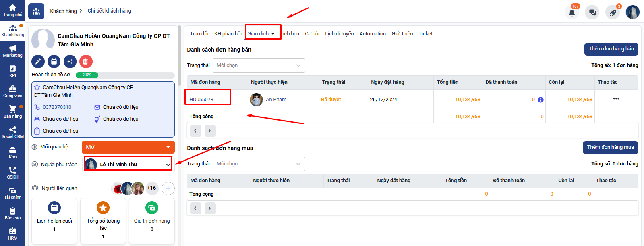Click the pencil edit customer icon
This screenshot has height=246, width=644.
coord(38,62)
